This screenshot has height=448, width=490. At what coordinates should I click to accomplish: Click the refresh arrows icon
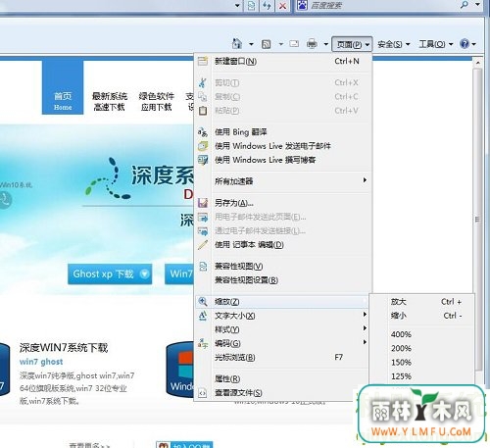tap(267, 6)
